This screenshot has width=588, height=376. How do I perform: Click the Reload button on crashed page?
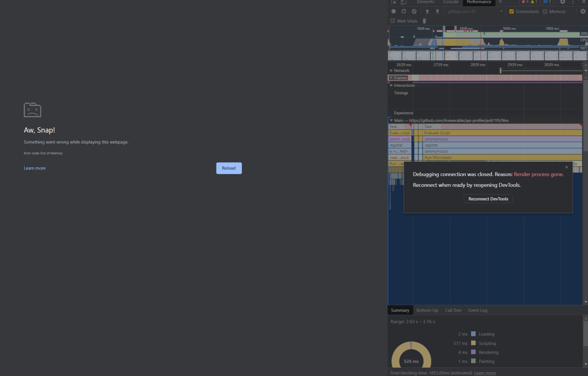coord(229,168)
